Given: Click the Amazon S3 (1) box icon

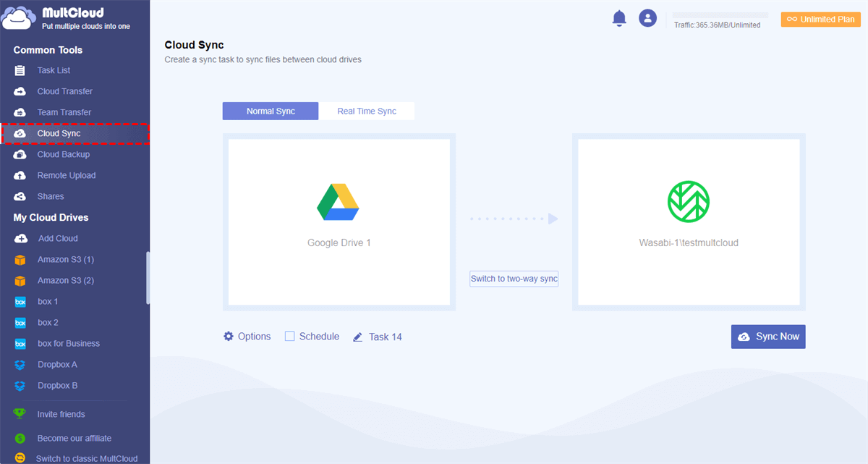Looking at the screenshot, I should [x=20, y=259].
